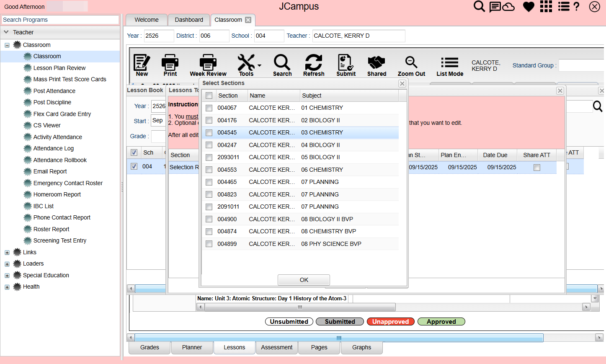Viewport: 606px width, 364px height.
Task: Switch to the Welcome tab
Action: (147, 20)
